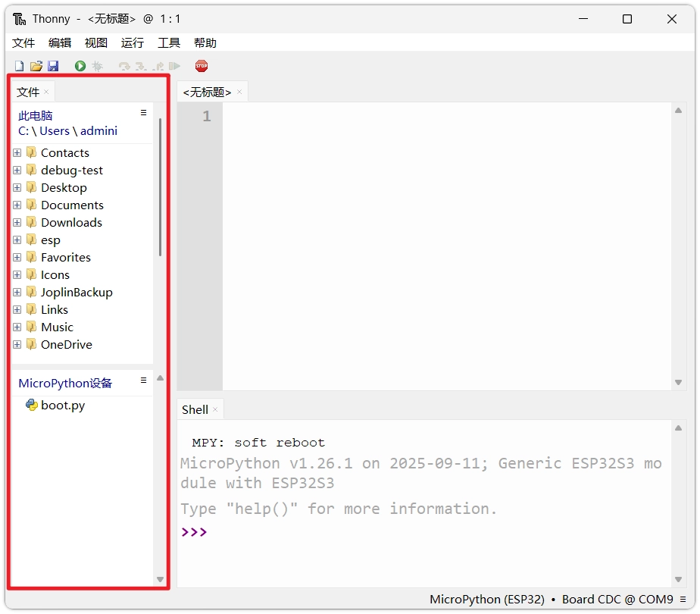Close the <无标题> editor tab
Image resolution: width=700 pixels, height=614 pixels.
(239, 92)
